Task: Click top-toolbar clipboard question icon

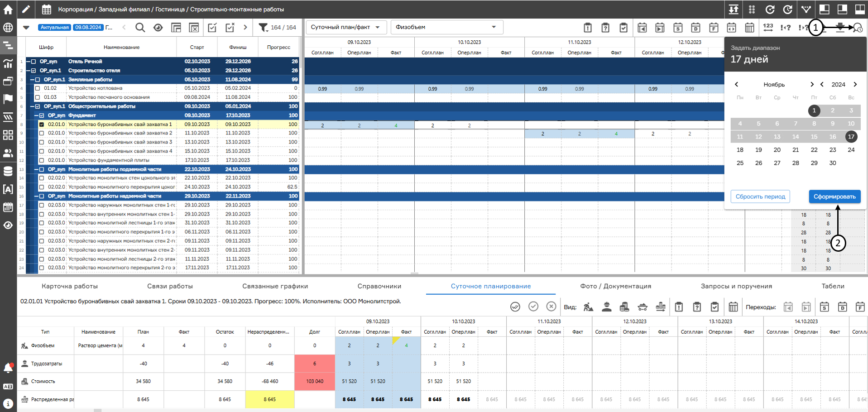Action: click(605, 28)
